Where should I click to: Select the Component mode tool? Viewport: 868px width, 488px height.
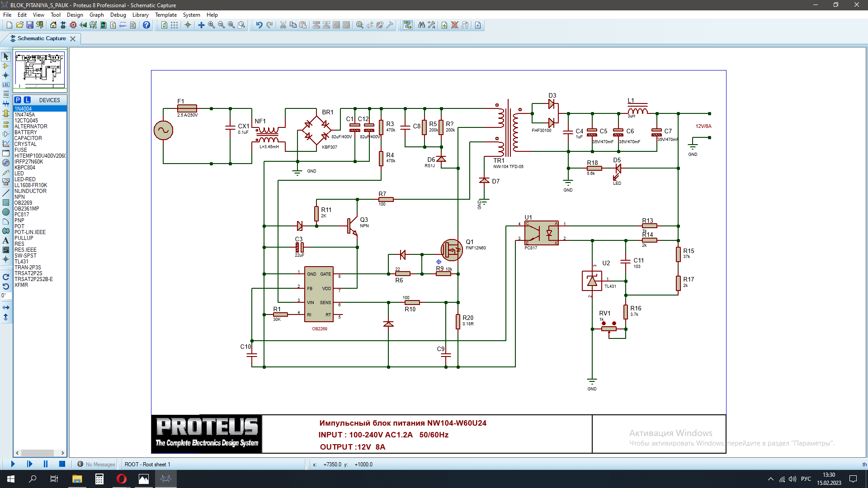[6, 66]
